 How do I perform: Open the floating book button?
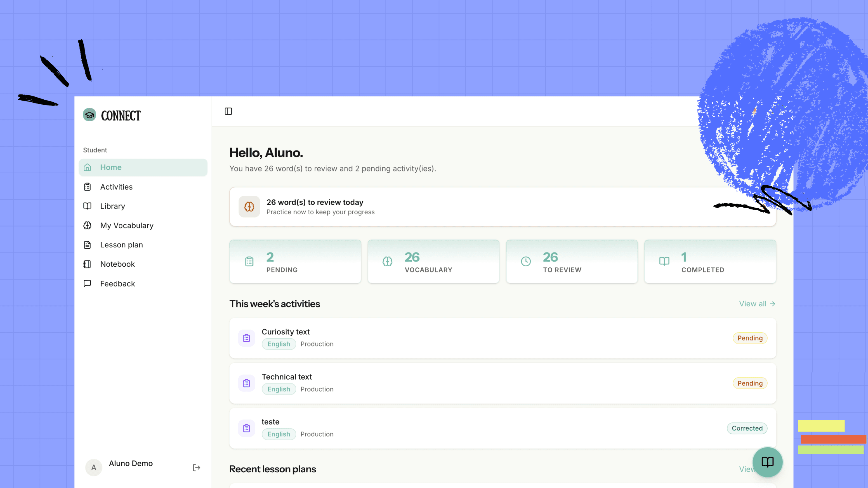767,462
